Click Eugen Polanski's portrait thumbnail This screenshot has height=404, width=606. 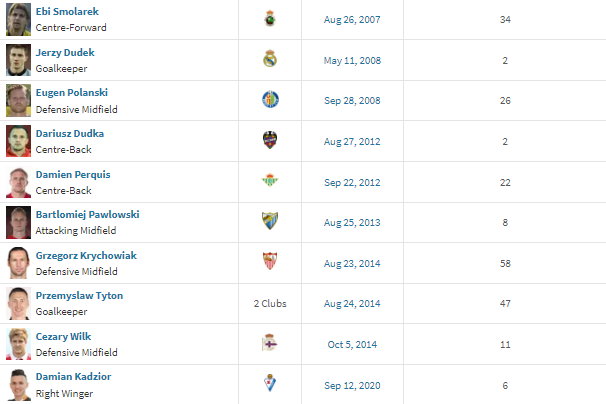pyautogui.click(x=18, y=100)
